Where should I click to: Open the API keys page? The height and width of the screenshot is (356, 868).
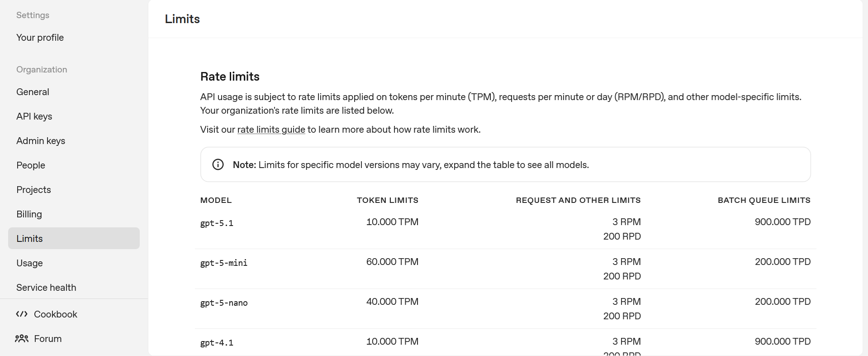tap(34, 116)
